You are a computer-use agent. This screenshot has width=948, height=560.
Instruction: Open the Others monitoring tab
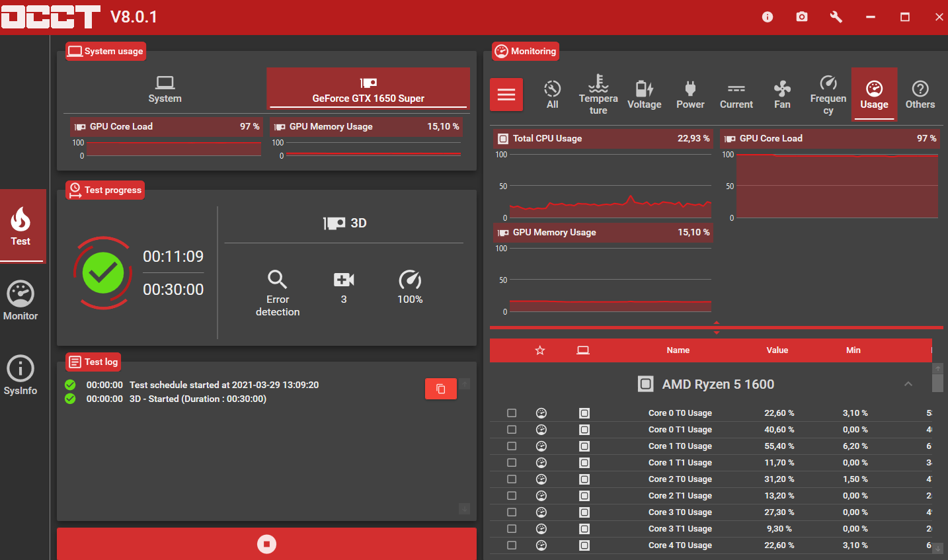pyautogui.click(x=920, y=95)
